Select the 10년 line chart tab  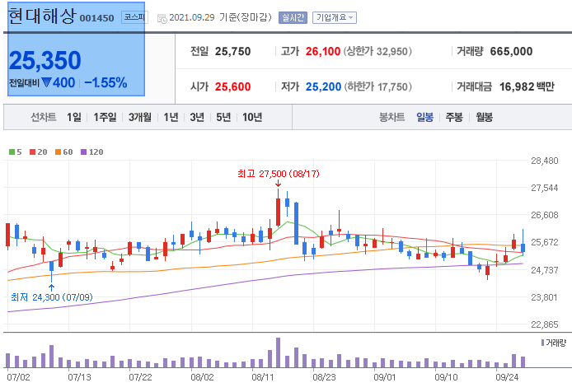click(x=252, y=117)
